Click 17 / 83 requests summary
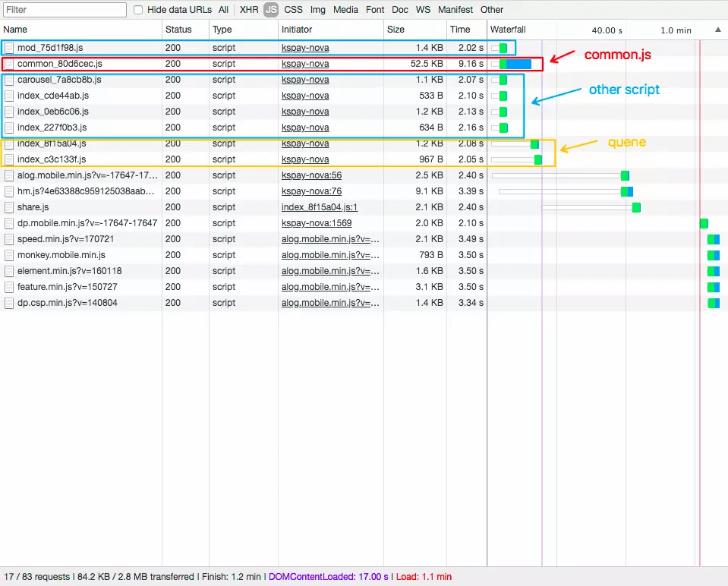The height and width of the screenshot is (586, 728). pos(36,577)
